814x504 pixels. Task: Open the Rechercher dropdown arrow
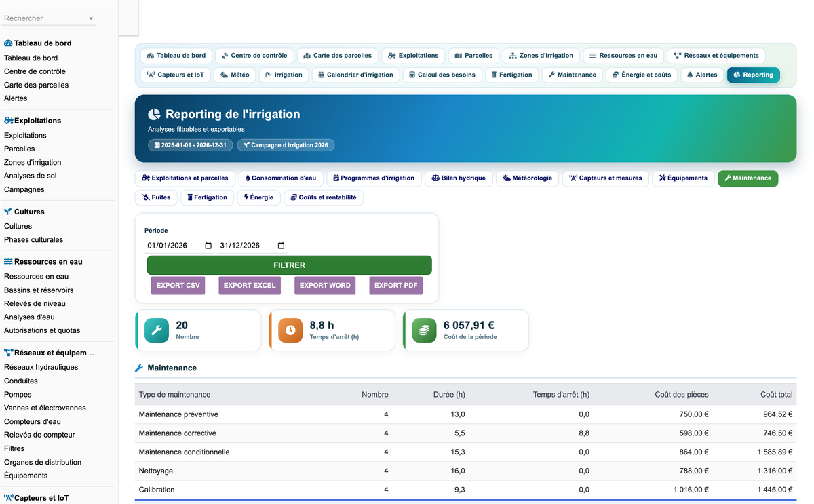coord(91,18)
